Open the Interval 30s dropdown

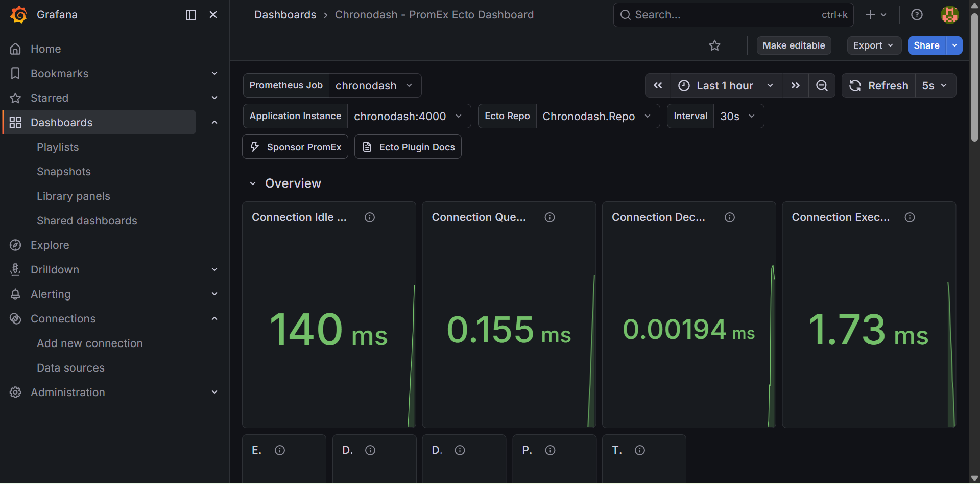point(738,116)
